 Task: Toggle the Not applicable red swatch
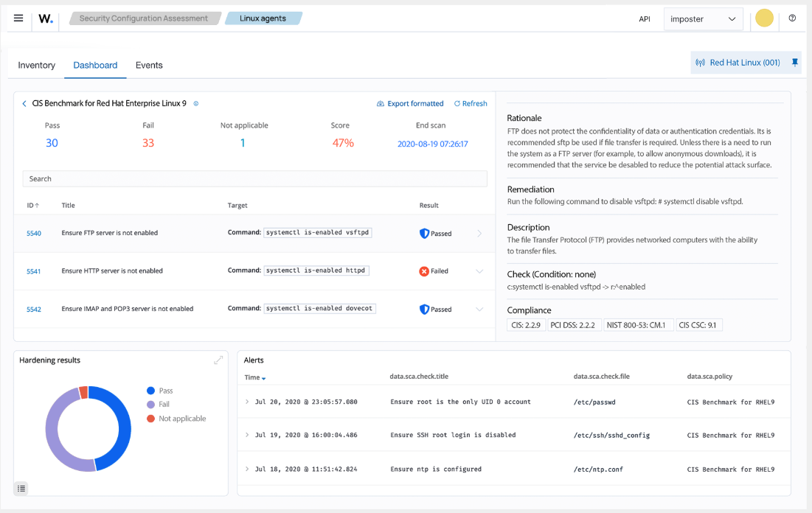click(x=150, y=418)
